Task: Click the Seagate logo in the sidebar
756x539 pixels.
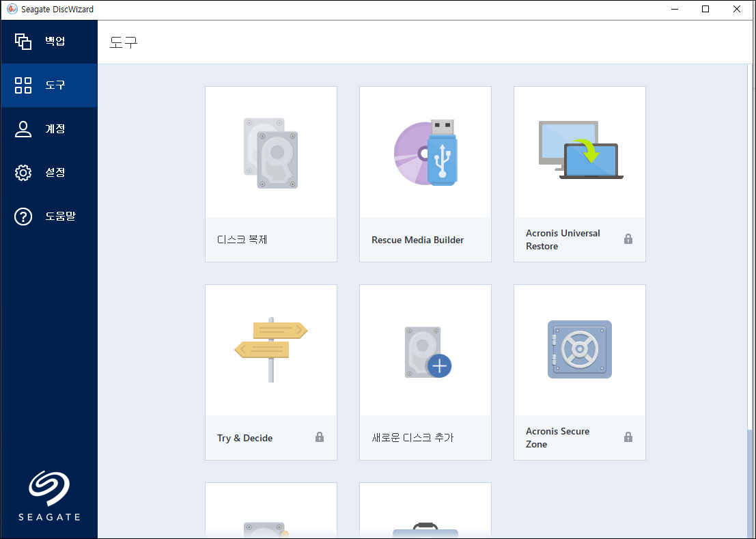Action: coord(49,497)
